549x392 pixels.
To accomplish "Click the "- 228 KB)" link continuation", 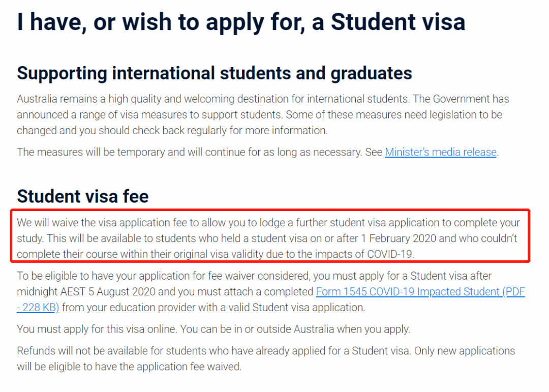I will coord(38,308).
